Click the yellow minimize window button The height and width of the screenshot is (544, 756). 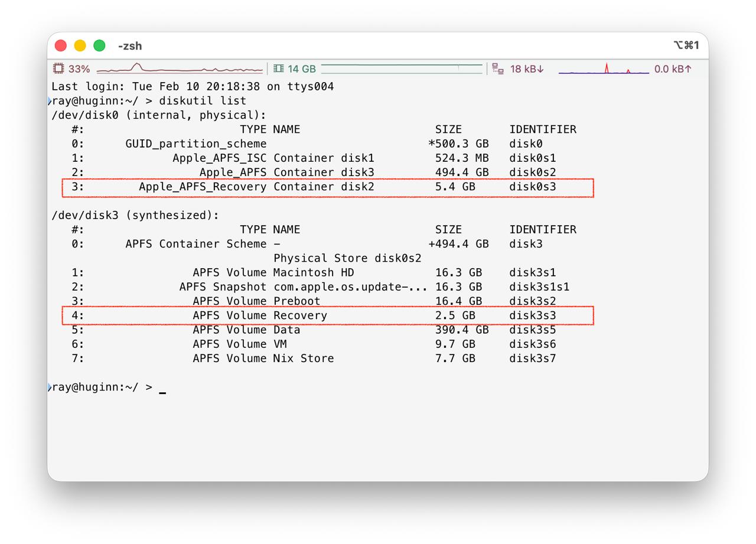pyautogui.click(x=80, y=45)
